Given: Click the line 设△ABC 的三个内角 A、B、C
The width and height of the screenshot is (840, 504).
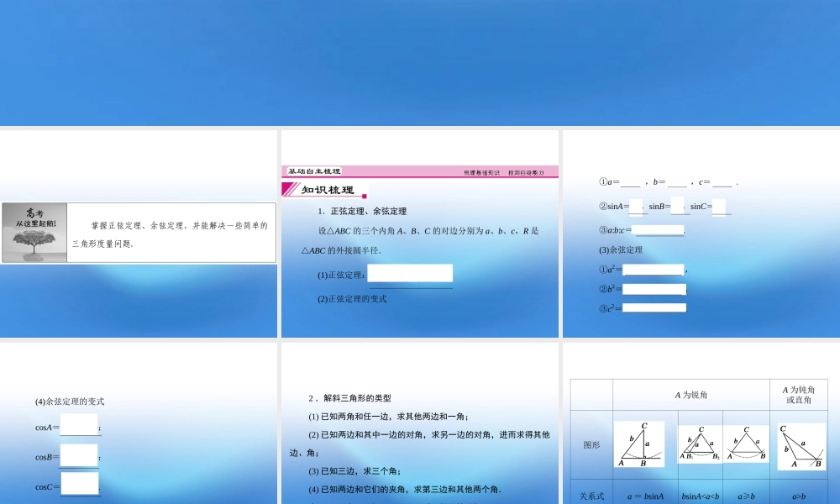Looking at the screenshot, I should pyautogui.click(x=428, y=231).
